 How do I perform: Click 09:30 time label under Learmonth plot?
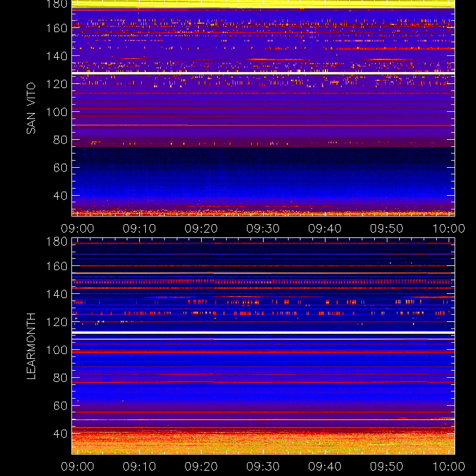tap(263, 466)
